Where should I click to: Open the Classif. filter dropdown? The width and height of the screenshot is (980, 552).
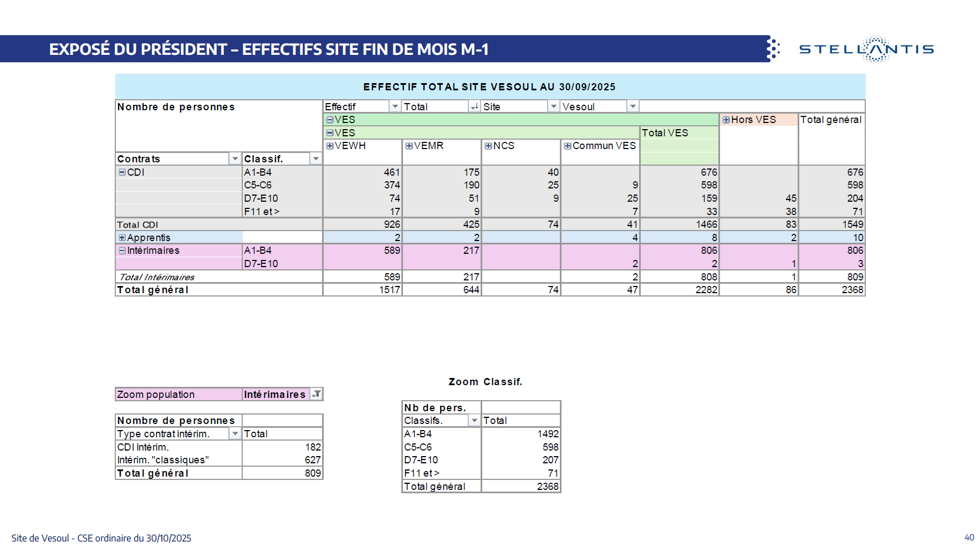pos(315,159)
